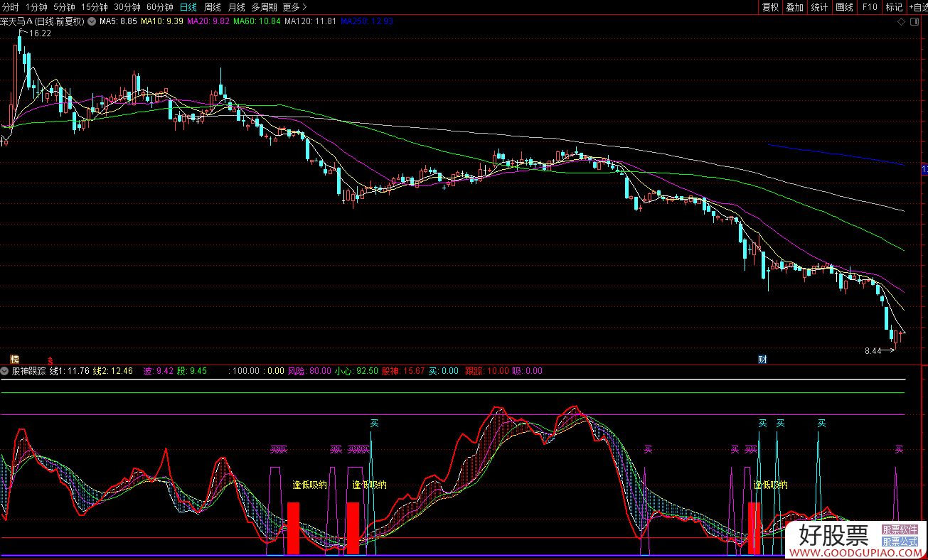This screenshot has height=560, width=928.
Task: Expand the 深天马A main chart dropdown arrow
Action: coord(90,21)
